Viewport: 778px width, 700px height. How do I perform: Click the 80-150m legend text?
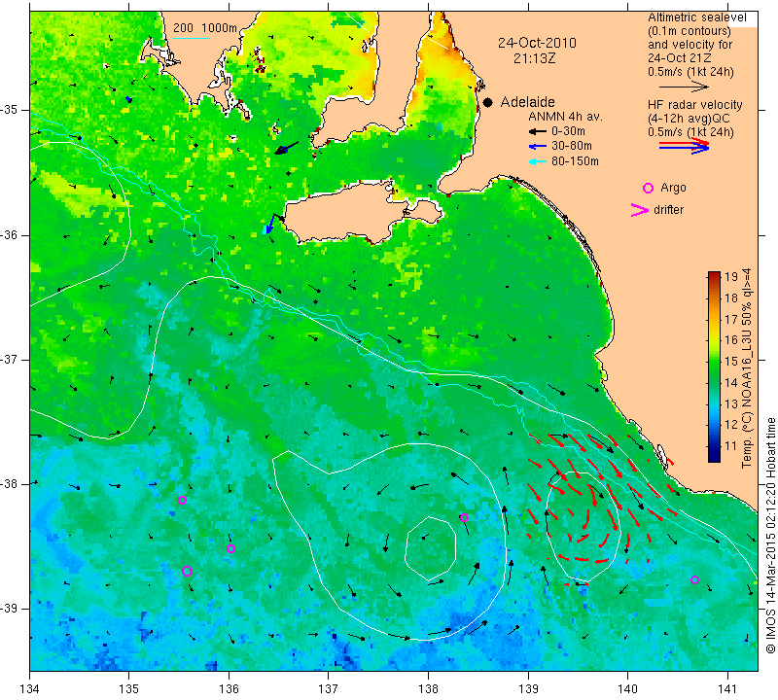coord(575,161)
